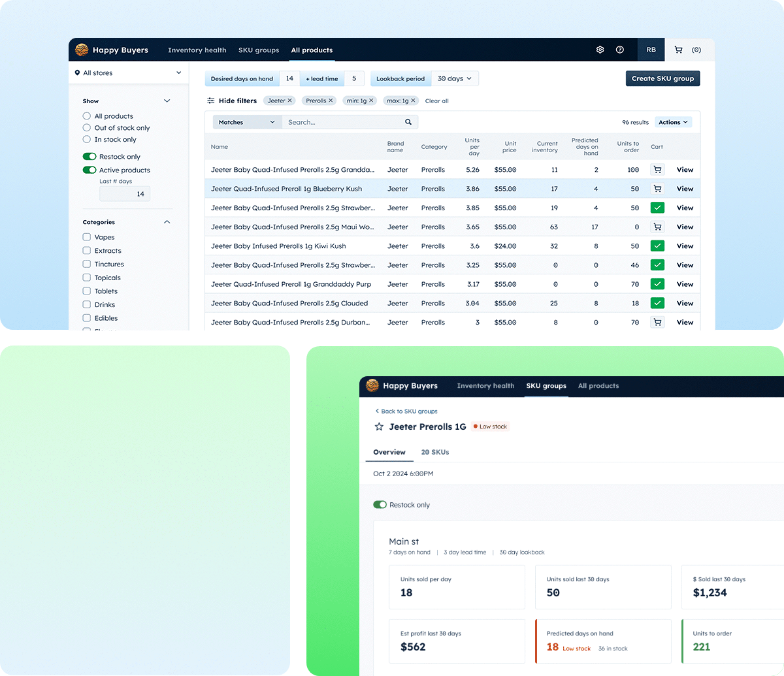Open the Matches dropdown

click(x=248, y=122)
